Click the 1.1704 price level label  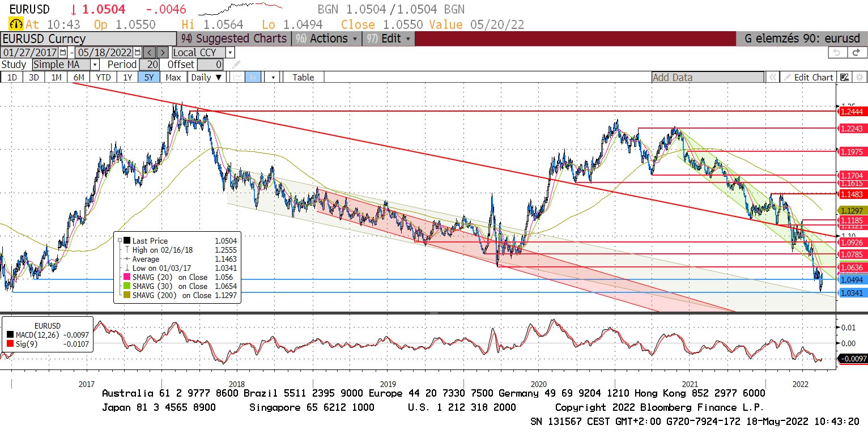click(x=852, y=176)
